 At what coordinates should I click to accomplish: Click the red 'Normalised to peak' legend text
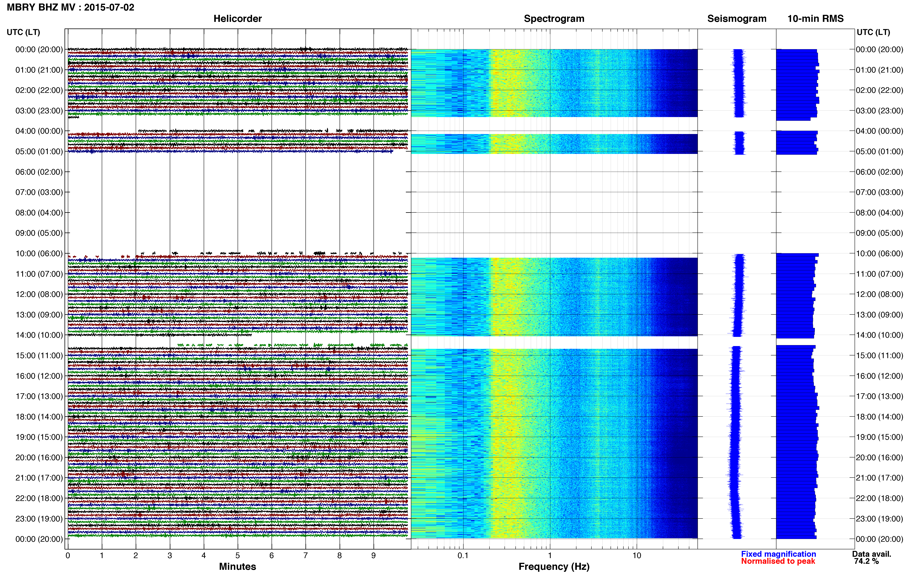[x=778, y=561]
